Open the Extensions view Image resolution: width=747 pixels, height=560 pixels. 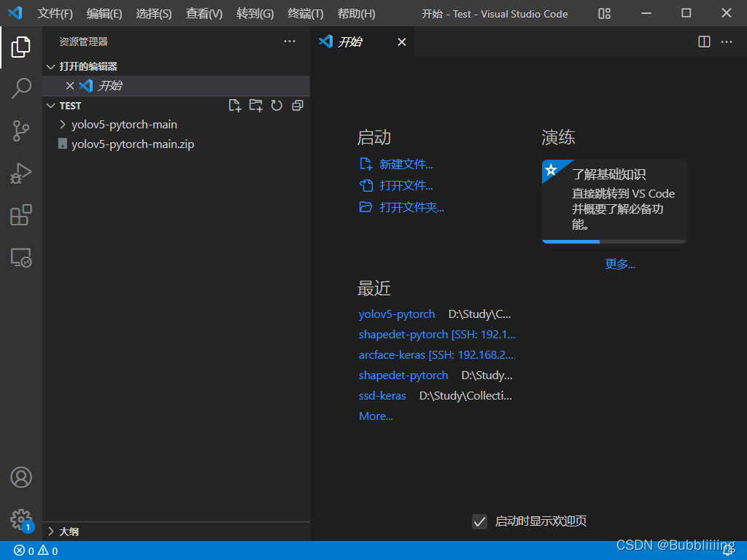(x=21, y=215)
